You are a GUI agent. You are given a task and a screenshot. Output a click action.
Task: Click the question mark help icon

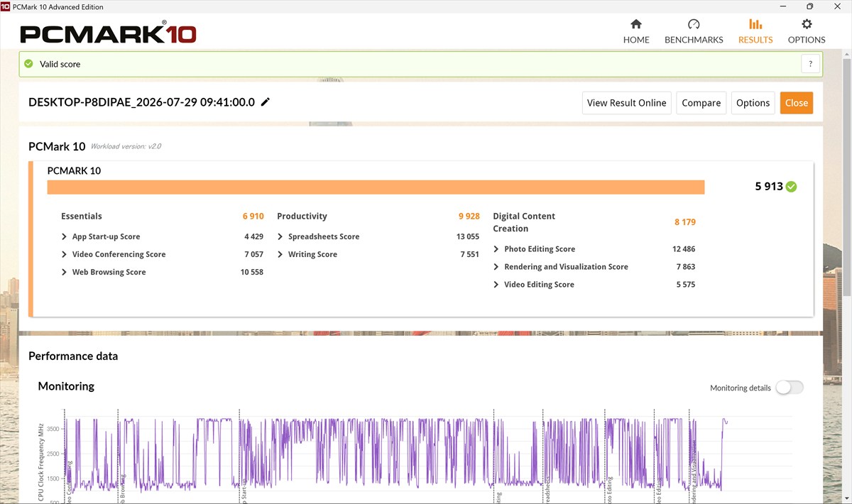coord(811,64)
